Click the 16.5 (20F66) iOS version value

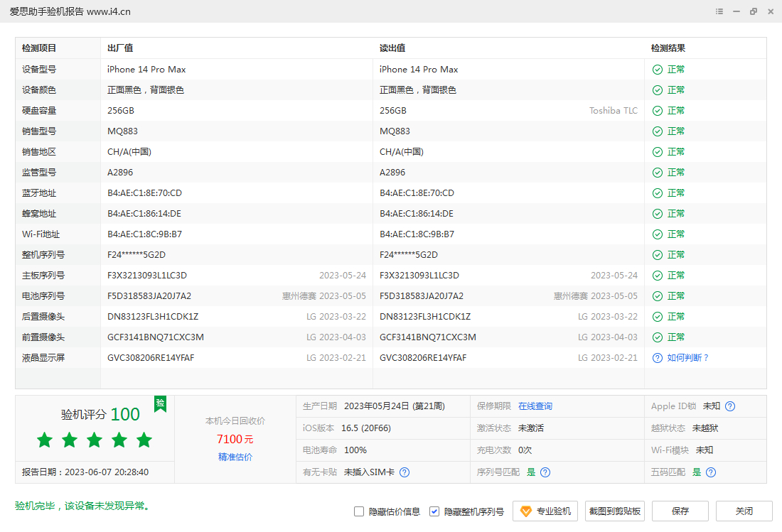point(366,428)
